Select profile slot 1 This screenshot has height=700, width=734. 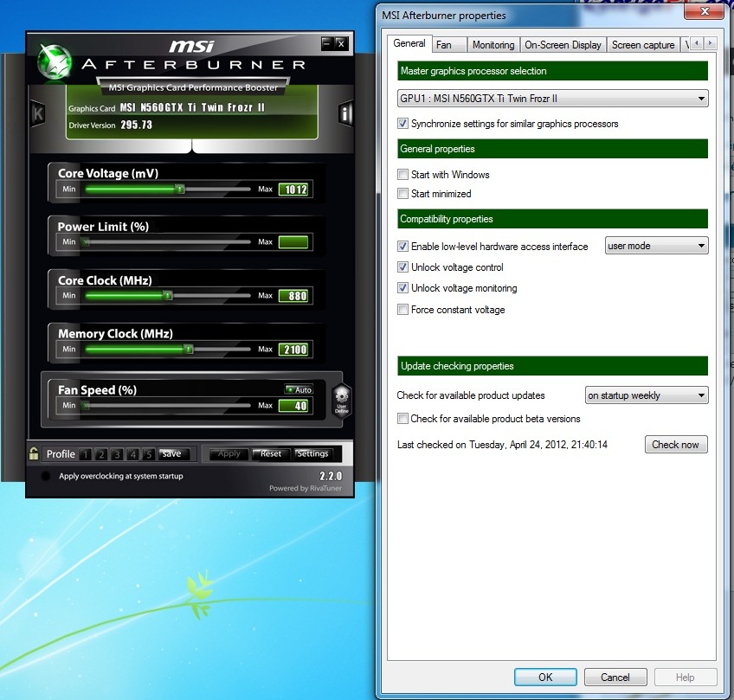click(x=85, y=454)
